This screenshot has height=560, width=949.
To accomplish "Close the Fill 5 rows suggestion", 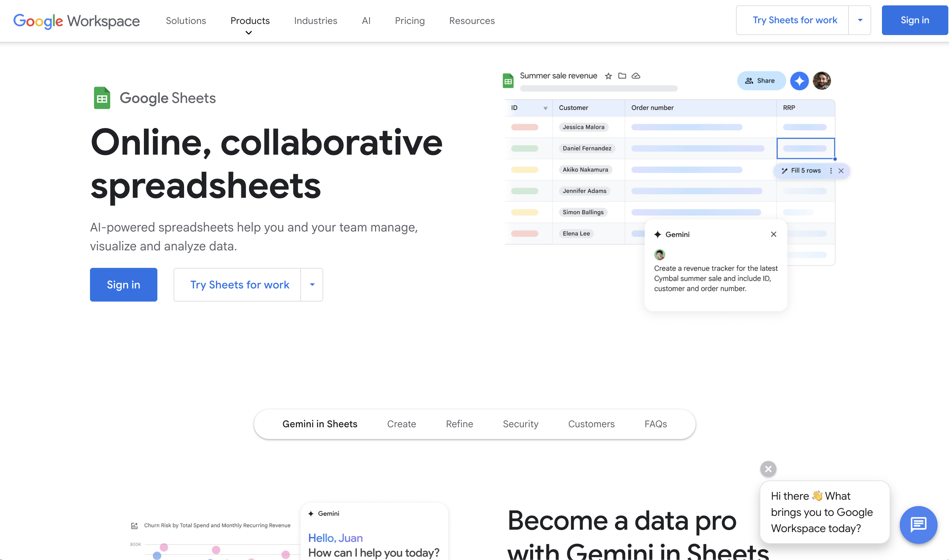I will coord(841,170).
